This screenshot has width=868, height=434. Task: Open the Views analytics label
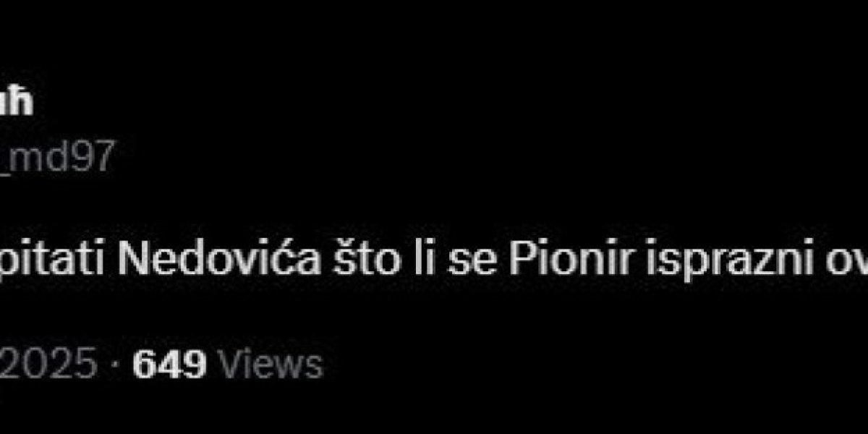[x=270, y=364]
